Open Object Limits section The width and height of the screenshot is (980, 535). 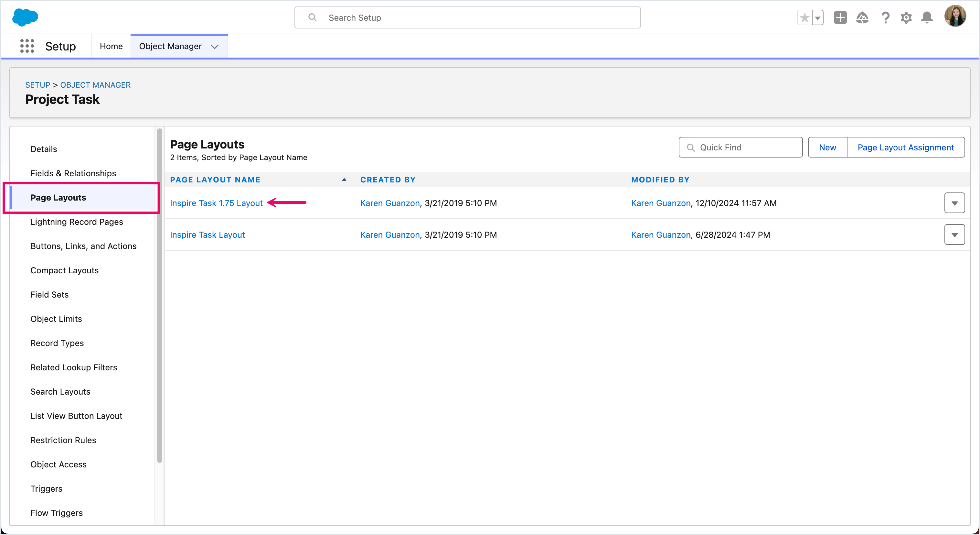tap(56, 319)
